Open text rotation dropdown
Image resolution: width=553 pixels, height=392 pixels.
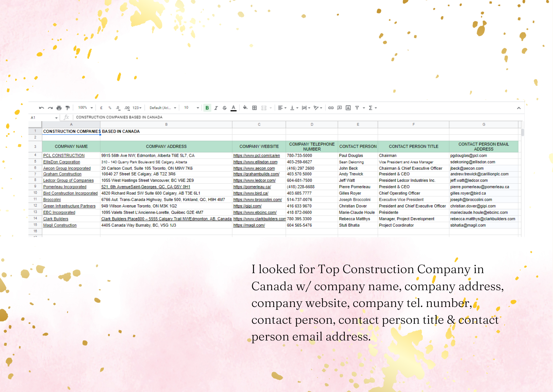coord(318,108)
